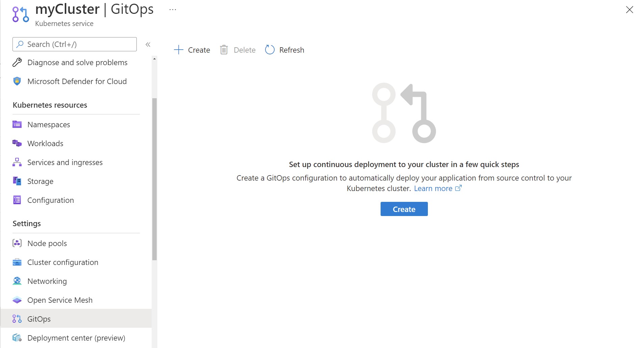
Task: Click the Namespaces icon
Action: point(17,125)
